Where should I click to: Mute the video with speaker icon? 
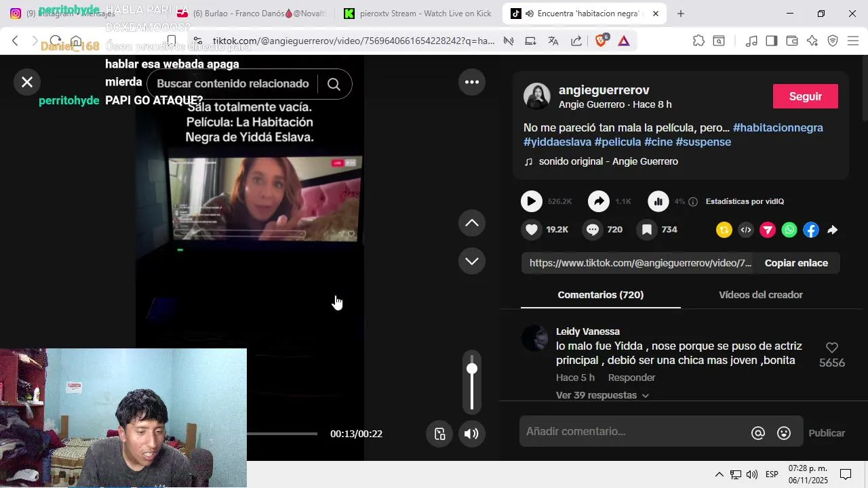pos(472,434)
